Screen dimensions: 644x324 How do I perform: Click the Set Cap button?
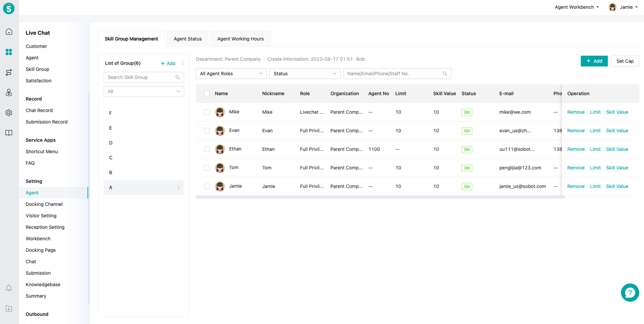625,61
